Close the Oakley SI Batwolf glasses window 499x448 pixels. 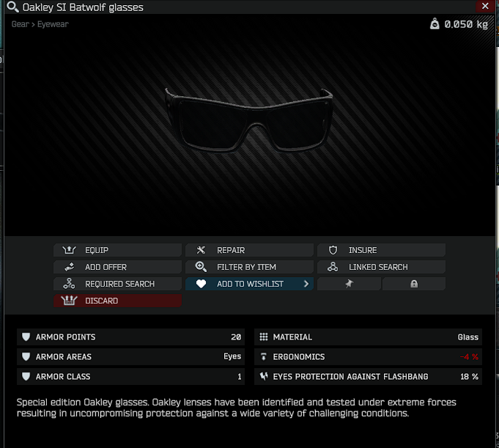click(x=485, y=6)
